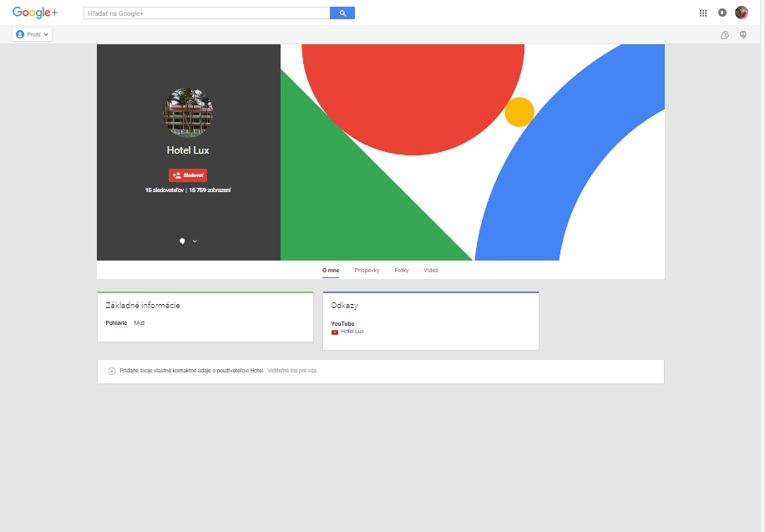The height and width of the screenshot is (532, 765).
Task: Open the notifications bell
Action: click(722, 13)
